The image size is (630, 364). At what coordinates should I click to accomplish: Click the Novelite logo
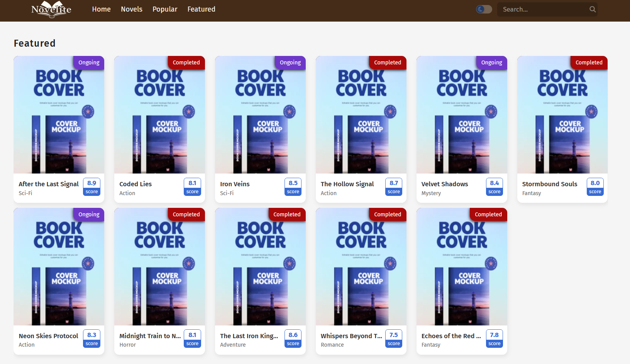51,9
